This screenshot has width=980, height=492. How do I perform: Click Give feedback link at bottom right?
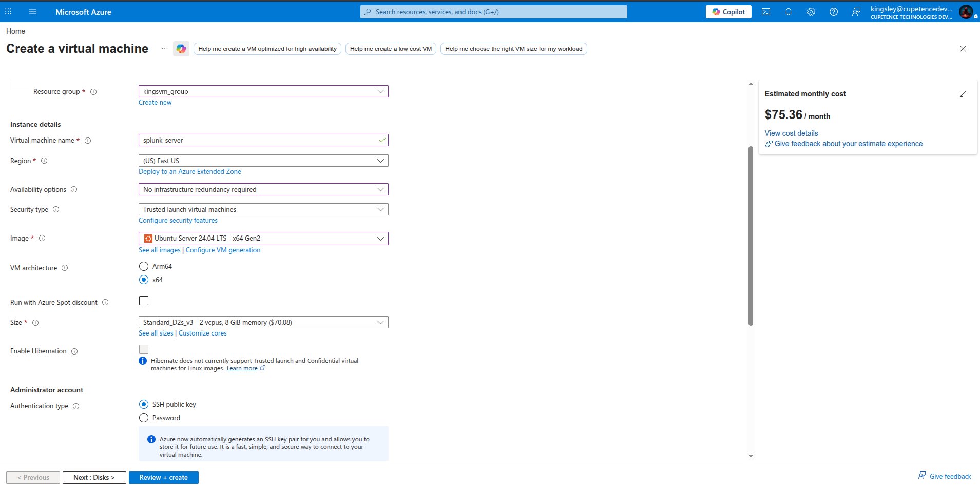click(x=950, y=476)
